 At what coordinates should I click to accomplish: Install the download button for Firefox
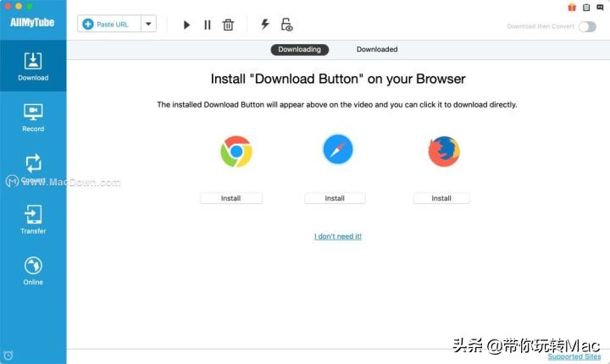441,198
